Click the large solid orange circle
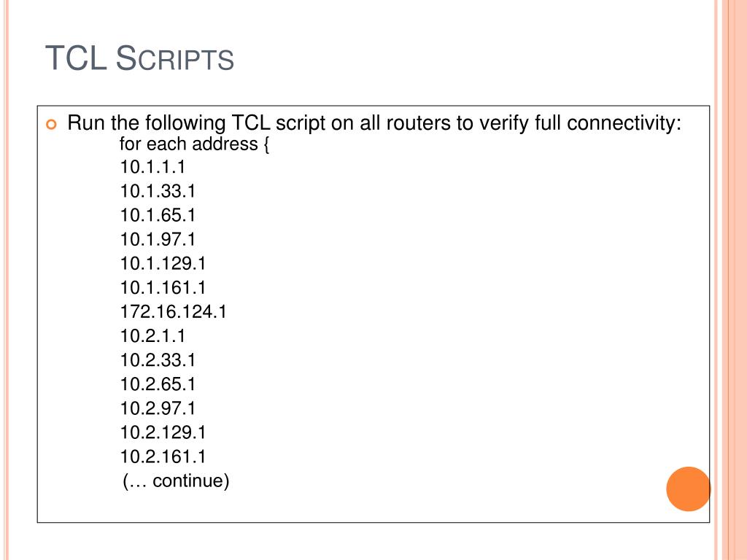 tap(688, 489)
